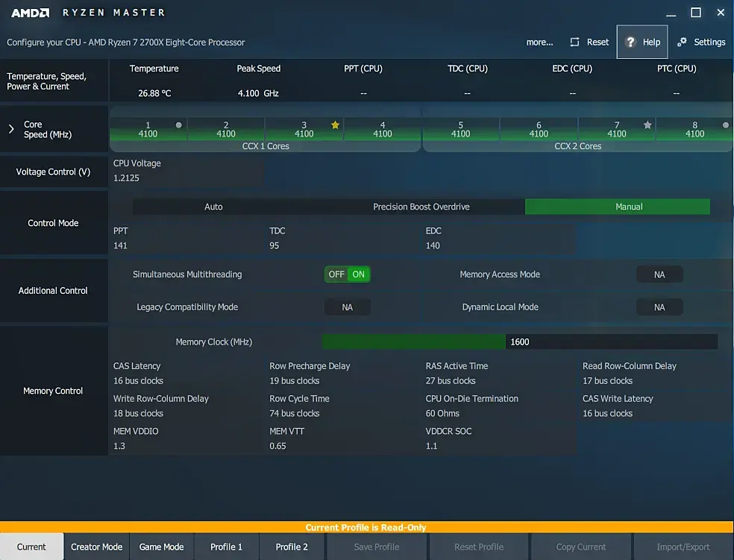The width and height of the screenshot is (734, 560).
Task: Click the AMD logo in title bar
Action: pyautogui.click(x=31, y=13)
